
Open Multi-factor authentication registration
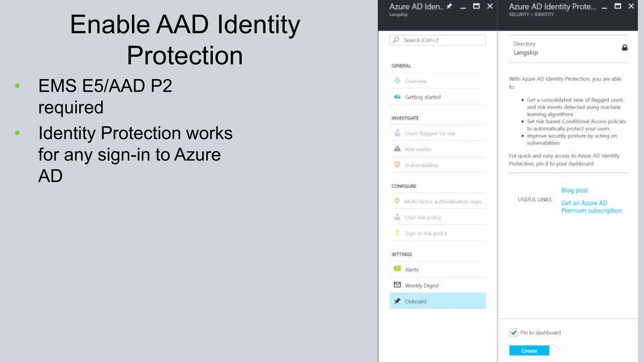pyautogui.click(x=437, y=201)
